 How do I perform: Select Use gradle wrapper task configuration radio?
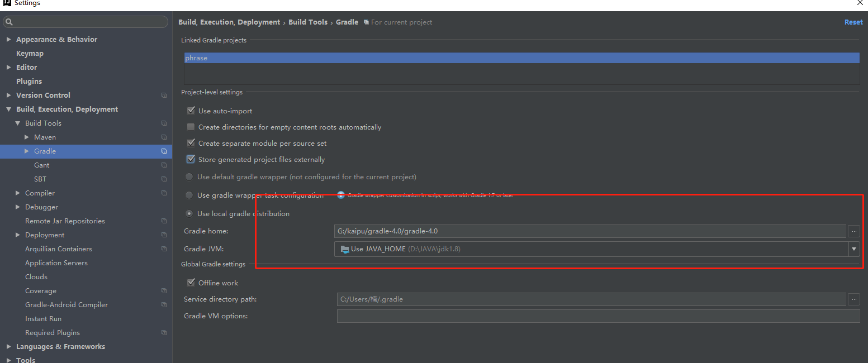point(189,195)
